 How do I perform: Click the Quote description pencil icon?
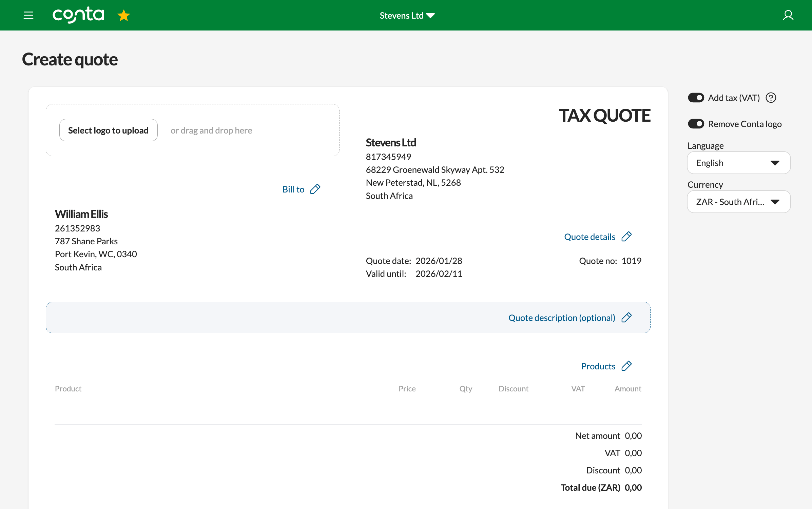click(626, 318)
